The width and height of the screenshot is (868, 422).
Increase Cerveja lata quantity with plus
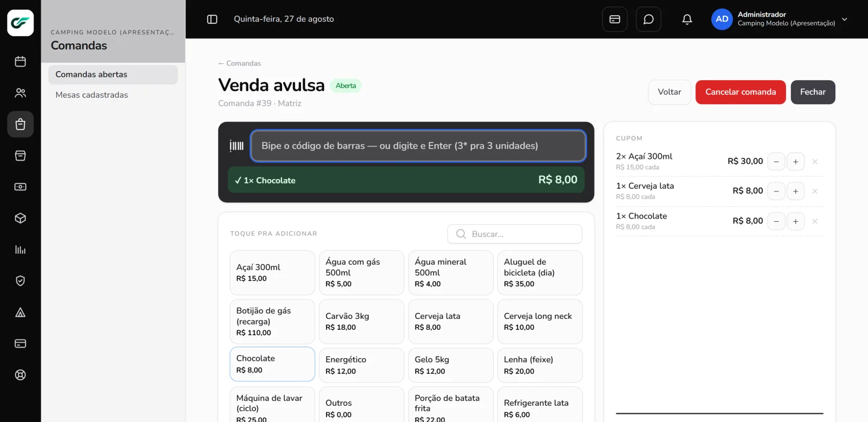click(795, 191)
